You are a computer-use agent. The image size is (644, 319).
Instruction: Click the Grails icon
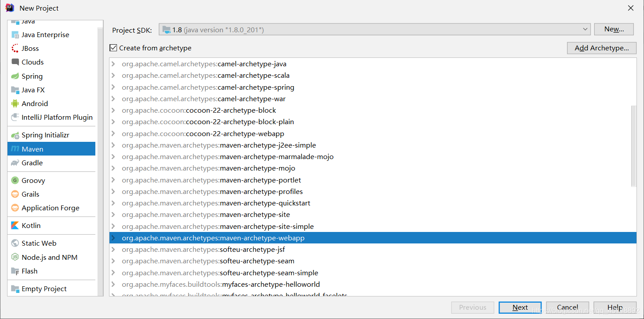(x=15, y=194)
